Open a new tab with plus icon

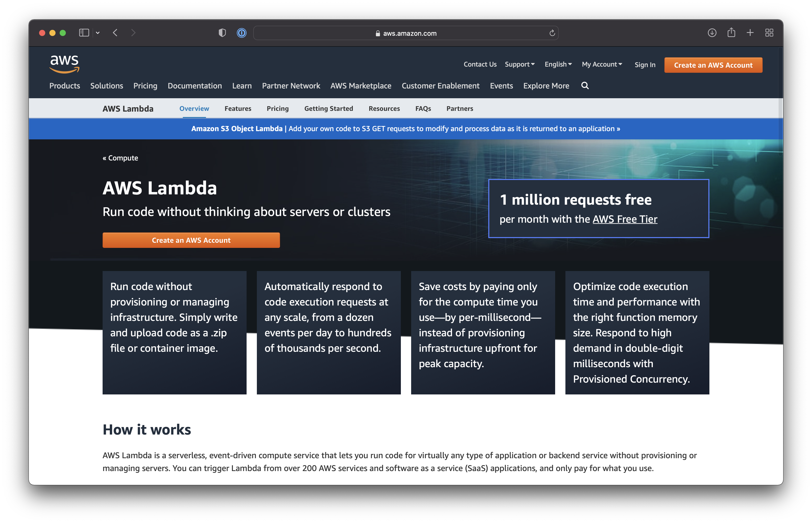(x=750, y=33)
